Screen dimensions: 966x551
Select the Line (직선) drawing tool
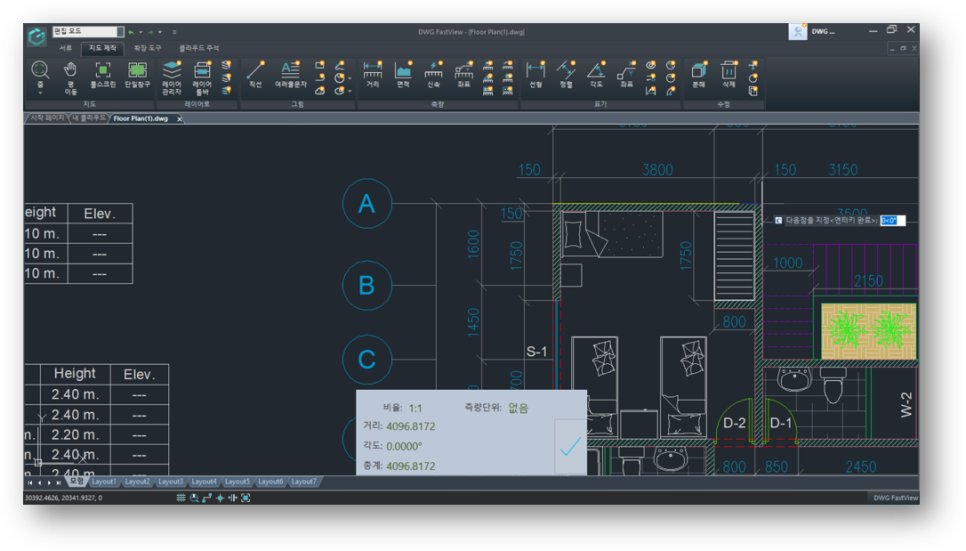click(x=255, y=75)
